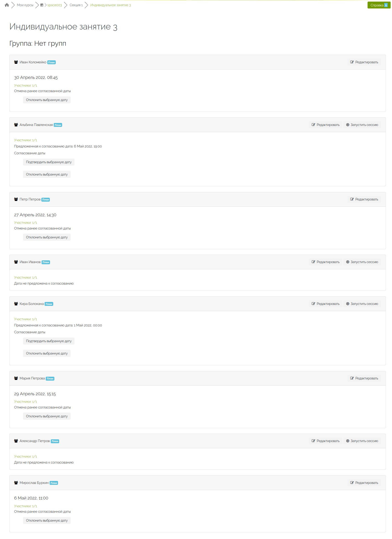The width and height of the screenshot is (392, 539).
Task: Confirm proposed date 6 Май 2022 for Альбина
Action: click(49, 162)
